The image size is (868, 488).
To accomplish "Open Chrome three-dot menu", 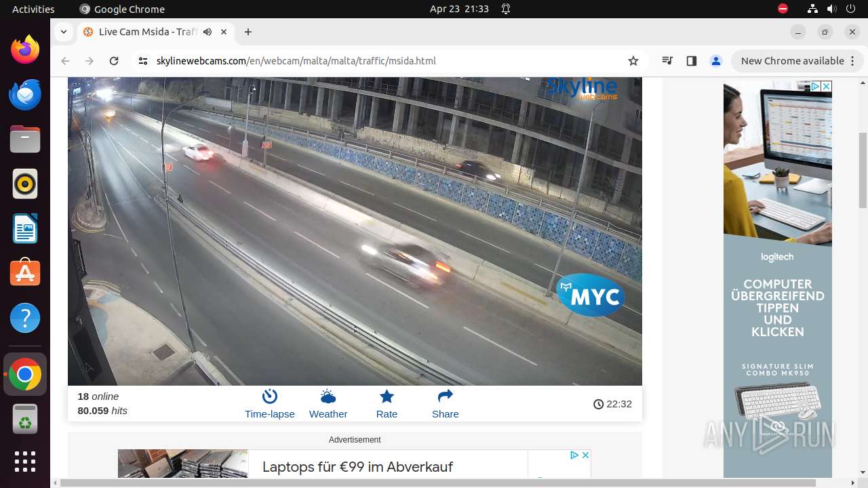I will 852,61.
